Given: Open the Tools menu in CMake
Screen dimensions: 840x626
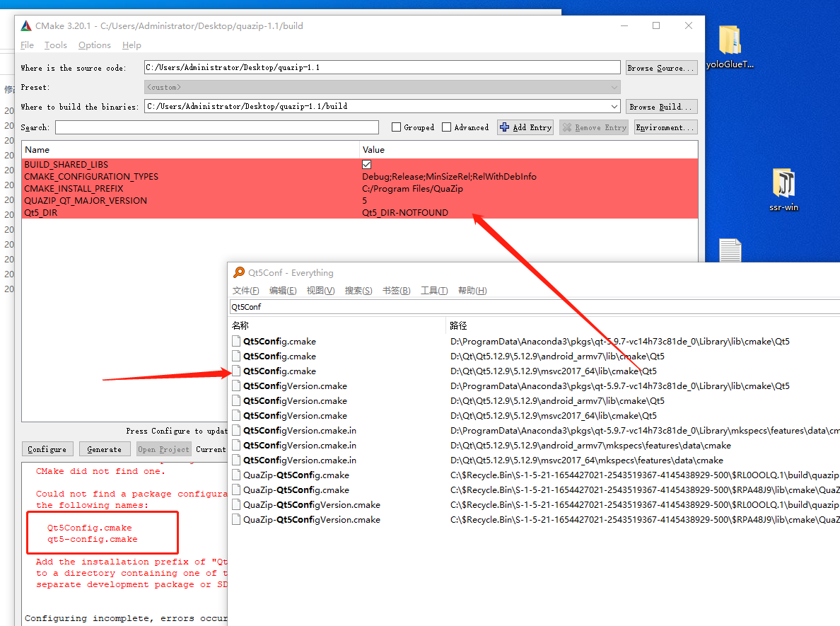Looking at the screenshot, I should (55, 45).
